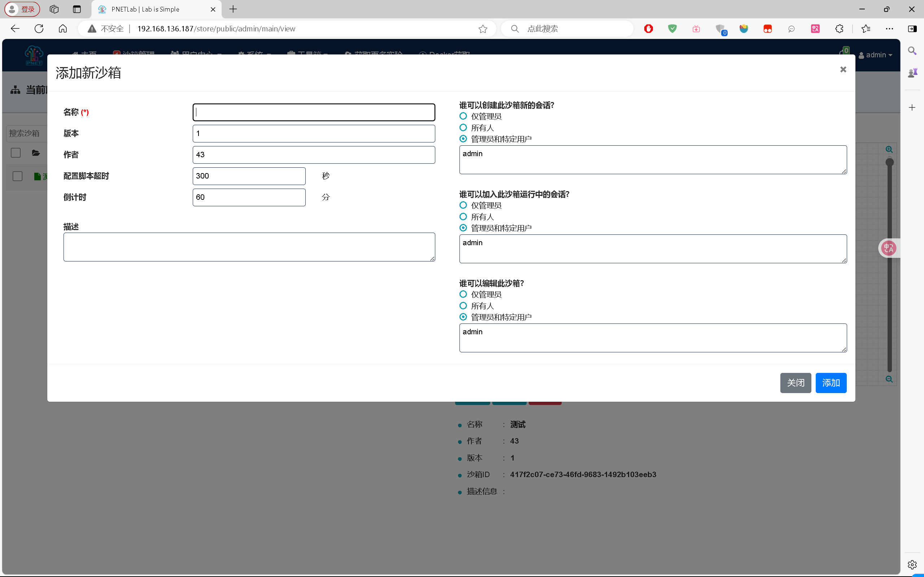The height and width of the screenshot is (577, 924).
Task: Open the browser favorites list button
Action: point(866,28)
